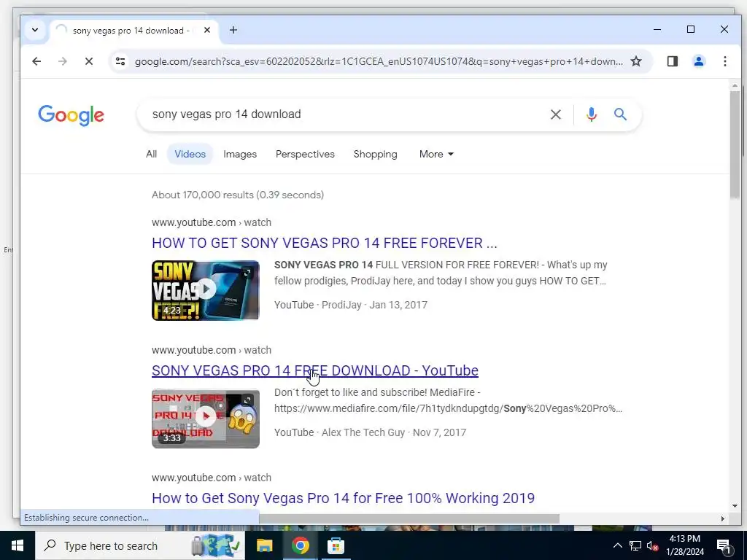The height and width of the screenshot is (560, 747).
Task: Click the Chrome taskbar icon
Action: pyautogui.click(x=300, y=545)
